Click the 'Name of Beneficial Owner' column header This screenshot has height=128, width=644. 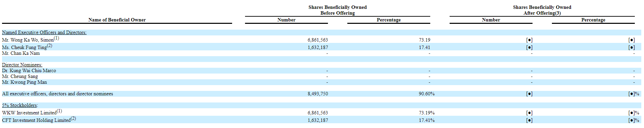(117, 20)
